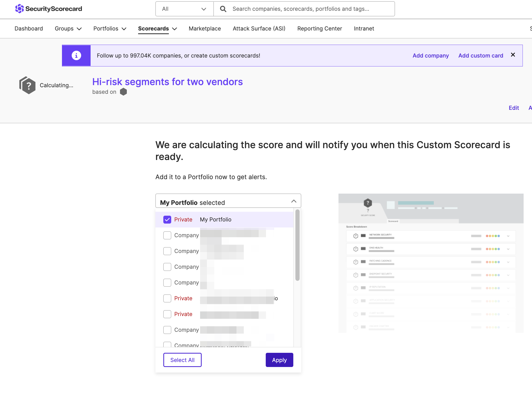Check the second Company portfolio checkbox
Image resolution: width=532 pixels, height=393 pixels.
click(x=167, y=251)
